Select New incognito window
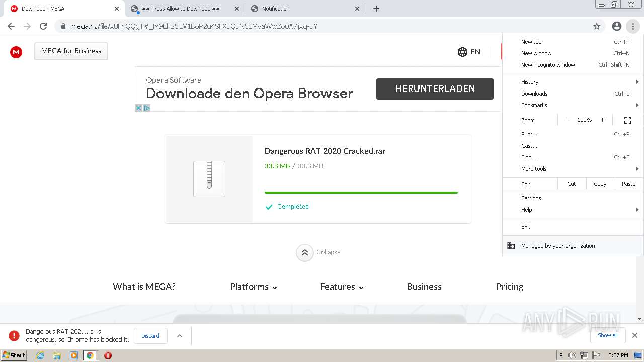The width and height of the screenshot is (644, 362). click(x=573, y=65)
